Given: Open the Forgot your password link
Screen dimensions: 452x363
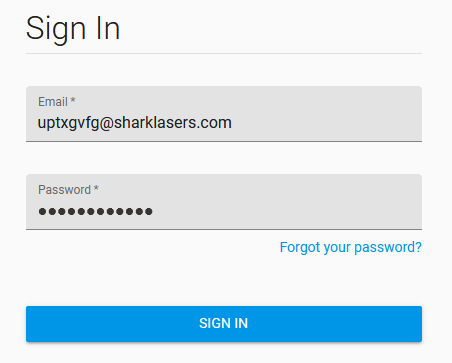Looking at the screenshot, I should click(x=351, y=247).
